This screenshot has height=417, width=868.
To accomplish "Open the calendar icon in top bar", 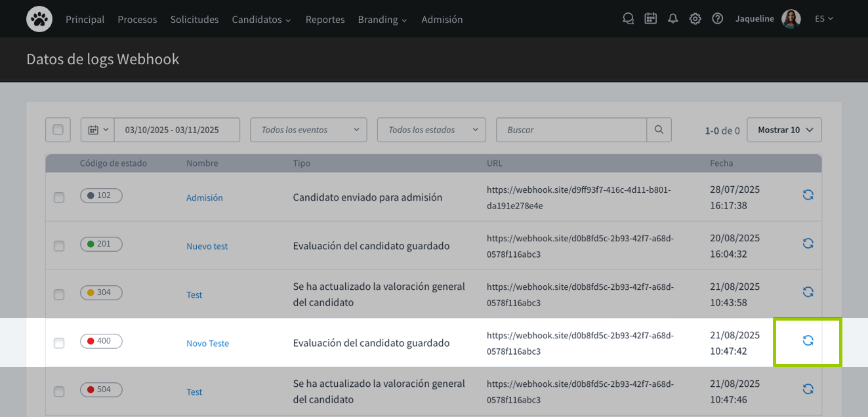I will coord(650,19).
